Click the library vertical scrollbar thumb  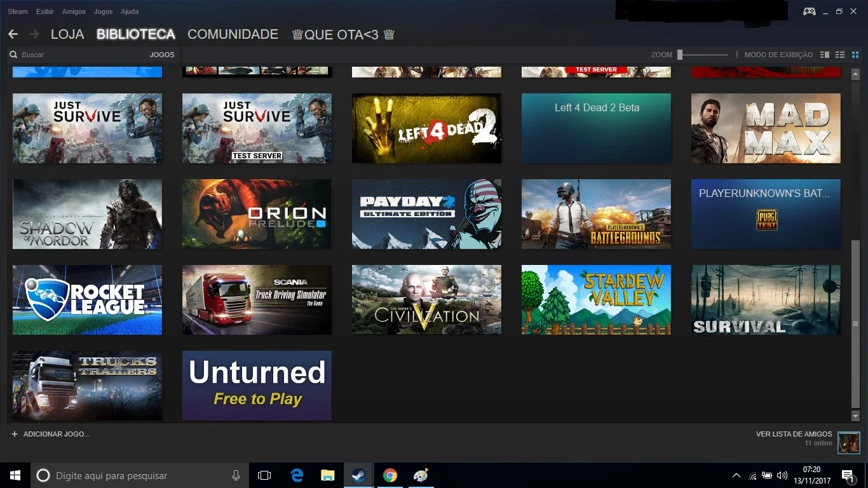click(x=855, y=323)
